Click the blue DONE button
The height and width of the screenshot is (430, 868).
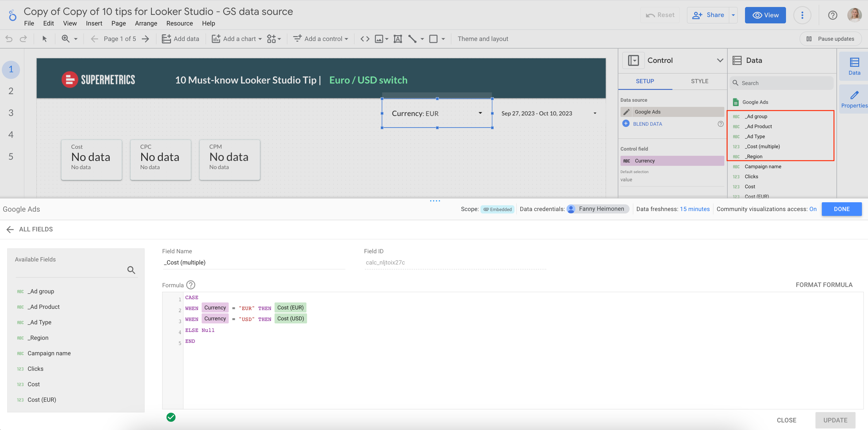point(841,209)
